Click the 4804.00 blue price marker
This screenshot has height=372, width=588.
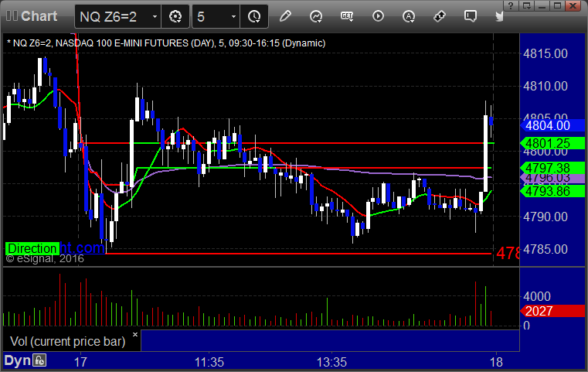pos(552,125)
